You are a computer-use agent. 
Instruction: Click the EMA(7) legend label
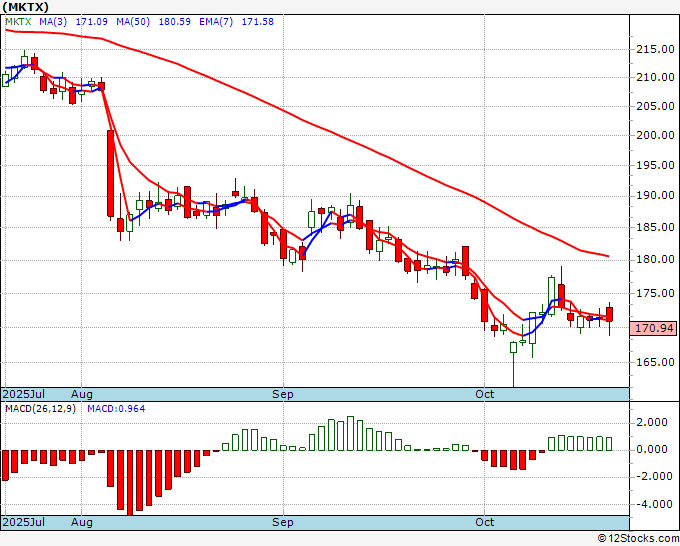click(x=216, y=22)
